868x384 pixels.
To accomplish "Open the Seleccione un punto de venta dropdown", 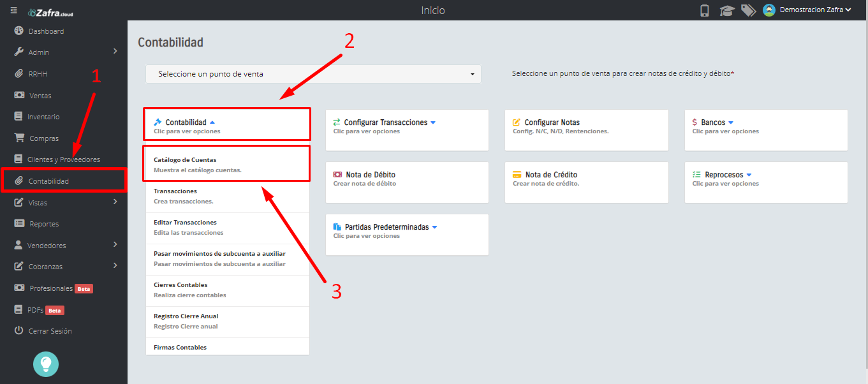I will (x=313, y=74).
